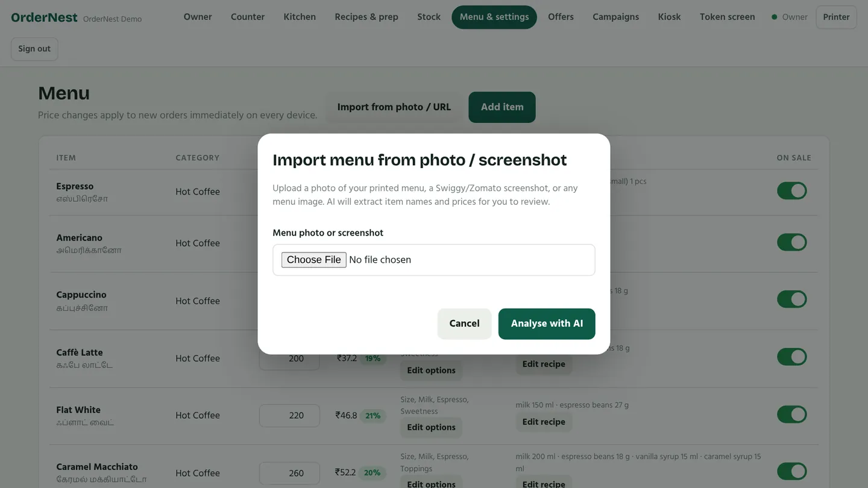This screenshot has height=488, width=868.
Task: Click Caffè Latte price field 200
Action: (x=289, y=358)
